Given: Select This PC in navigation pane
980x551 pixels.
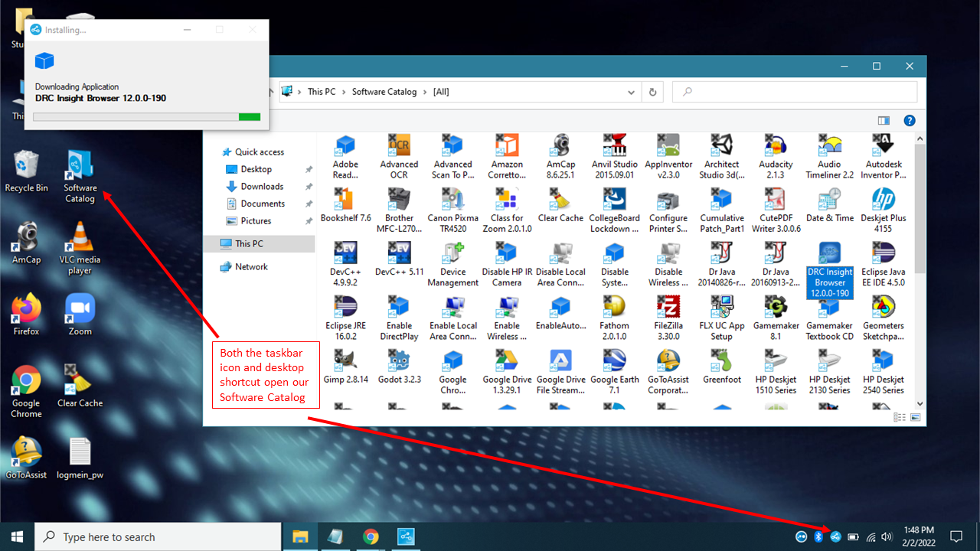Looking at the screenshot, I should coord(259,243).
